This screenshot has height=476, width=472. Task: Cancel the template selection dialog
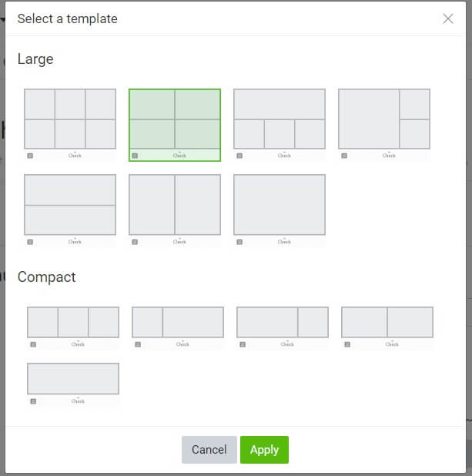point(209,450)
